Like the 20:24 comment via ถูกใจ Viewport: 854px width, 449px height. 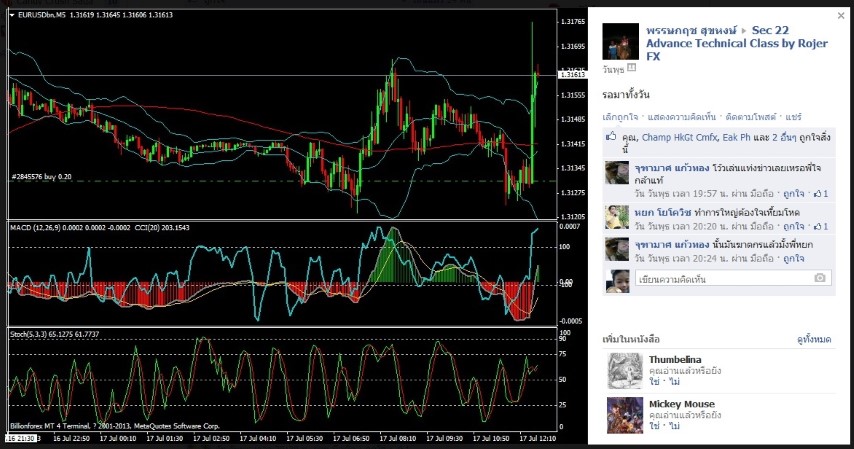tap(794, 258)
